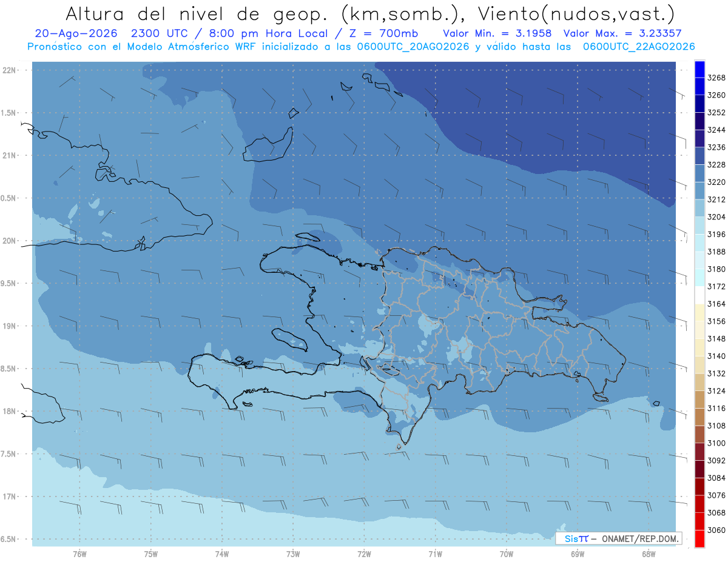The width and height of the screenshot is (728, 562).
Task: Click the bright red swatch below 3060
Action: (699, 538)
